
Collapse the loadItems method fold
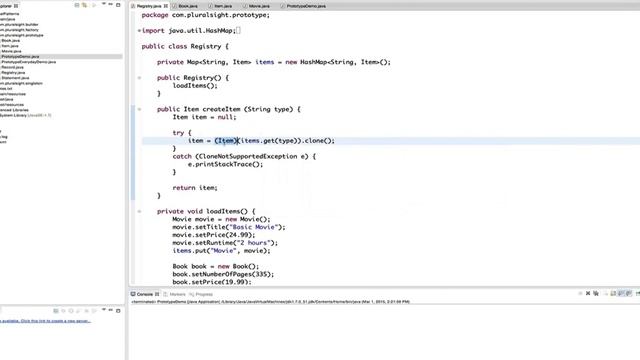point(139,211)
